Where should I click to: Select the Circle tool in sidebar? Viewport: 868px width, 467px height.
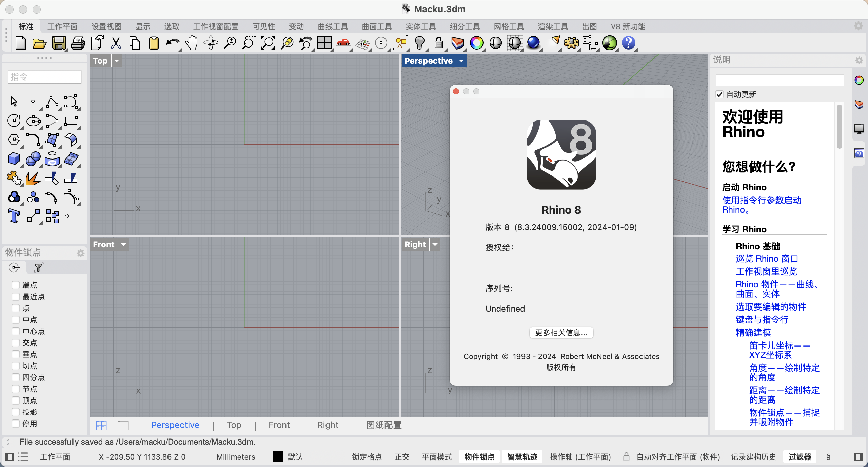(14, 120)
